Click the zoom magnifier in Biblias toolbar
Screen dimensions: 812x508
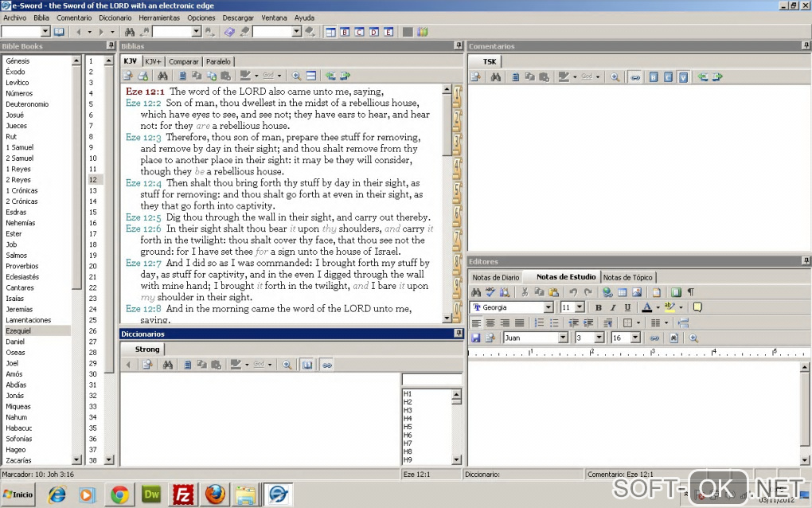(296, 76)
